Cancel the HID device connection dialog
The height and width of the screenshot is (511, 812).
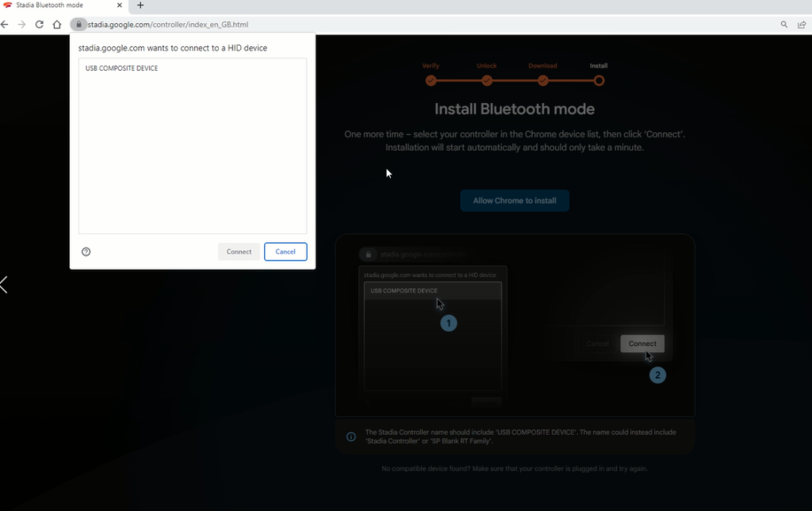click(x=285, y=252)
